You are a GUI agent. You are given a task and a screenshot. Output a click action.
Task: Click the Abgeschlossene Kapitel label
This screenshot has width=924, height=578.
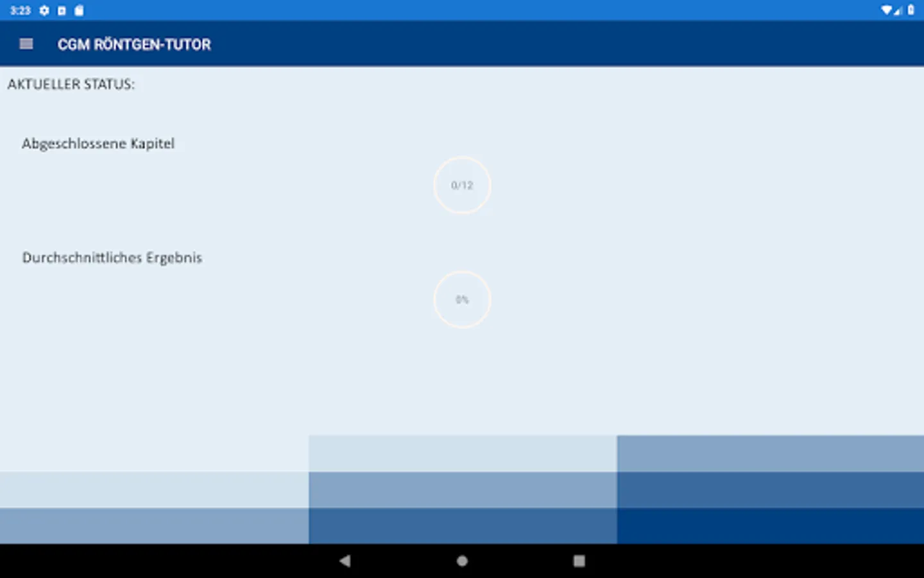click(x=98, y=143)
